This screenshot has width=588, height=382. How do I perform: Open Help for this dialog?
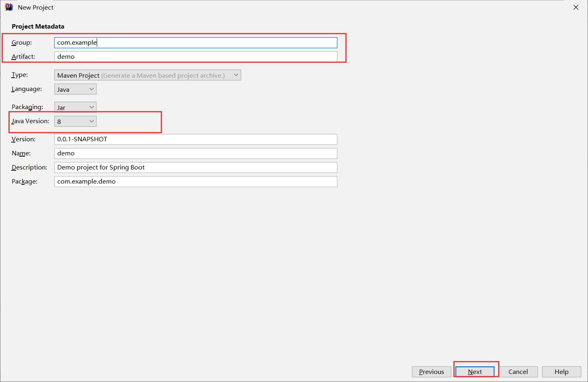tap(561, 372)
